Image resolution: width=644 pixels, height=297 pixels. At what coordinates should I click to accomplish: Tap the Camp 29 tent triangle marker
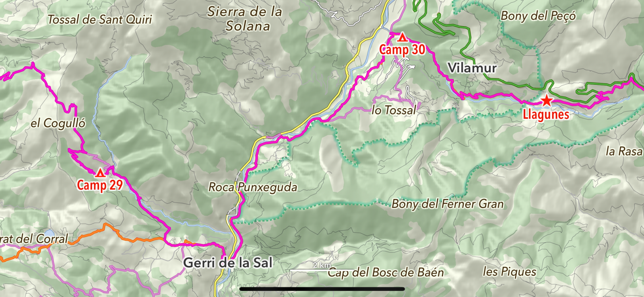100,173
